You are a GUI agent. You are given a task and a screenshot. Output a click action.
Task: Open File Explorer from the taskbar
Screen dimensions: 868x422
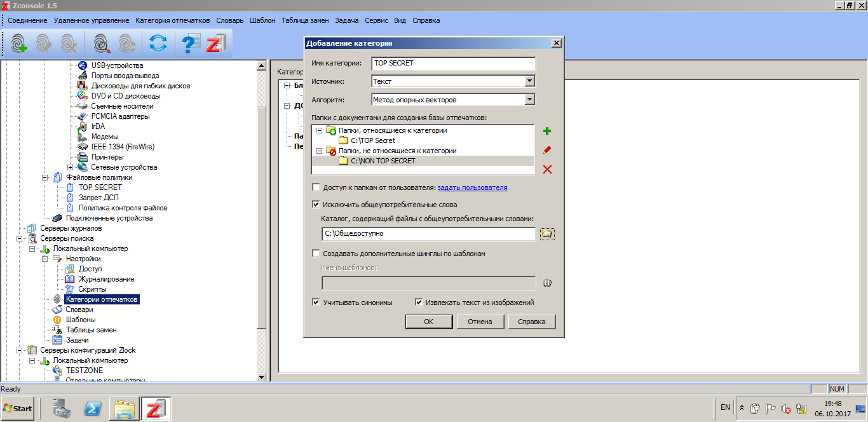click(125, 409)
